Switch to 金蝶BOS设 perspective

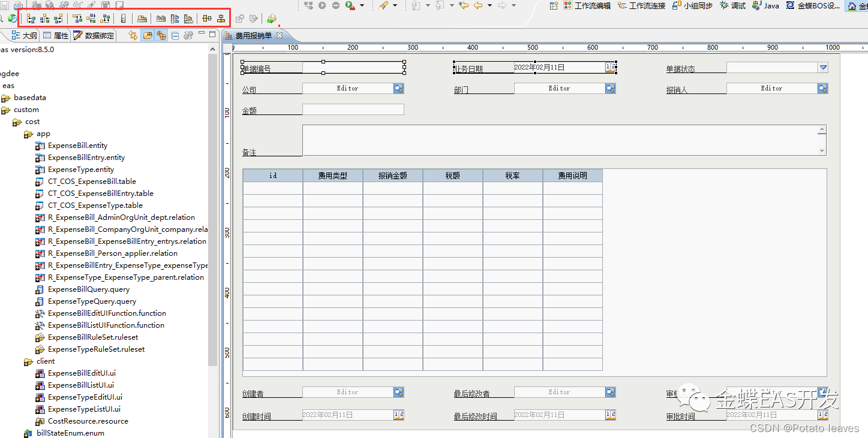pyautogui.click(x=813, y=5)
